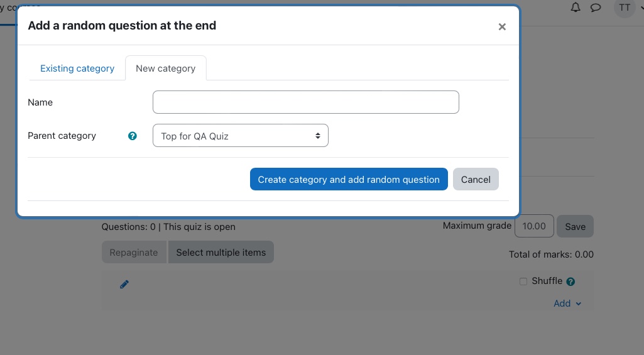Expand the Add menu chevron
This screenshot has width=644, height=355.
(x=578, y=303)
